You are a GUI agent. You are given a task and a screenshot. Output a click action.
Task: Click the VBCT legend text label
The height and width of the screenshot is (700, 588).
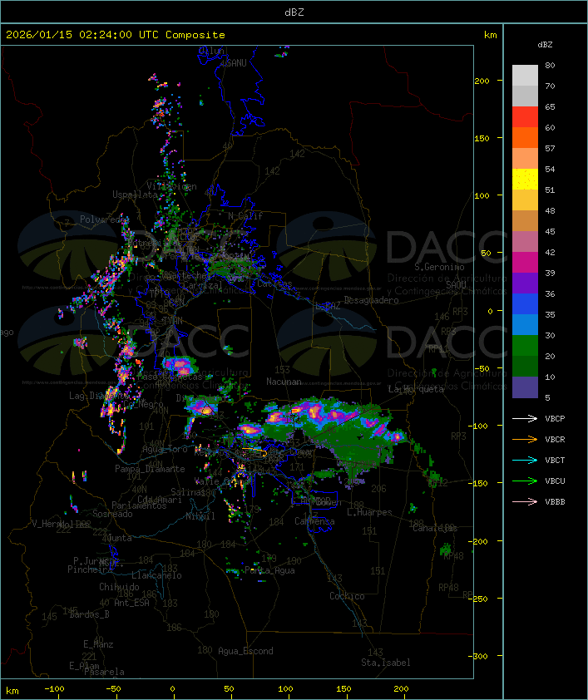click(555, 461)
